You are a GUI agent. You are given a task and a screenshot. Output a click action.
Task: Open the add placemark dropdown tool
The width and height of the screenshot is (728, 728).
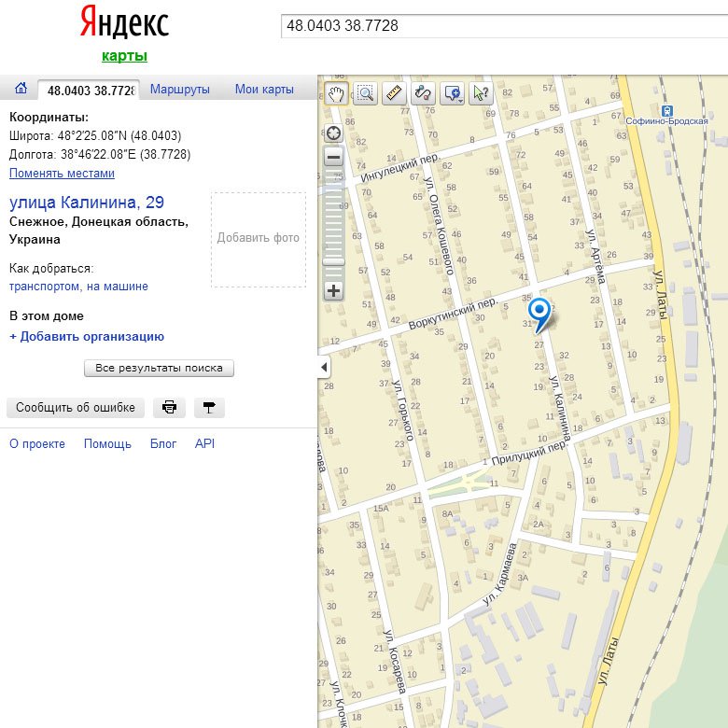[x=453, y=92]
